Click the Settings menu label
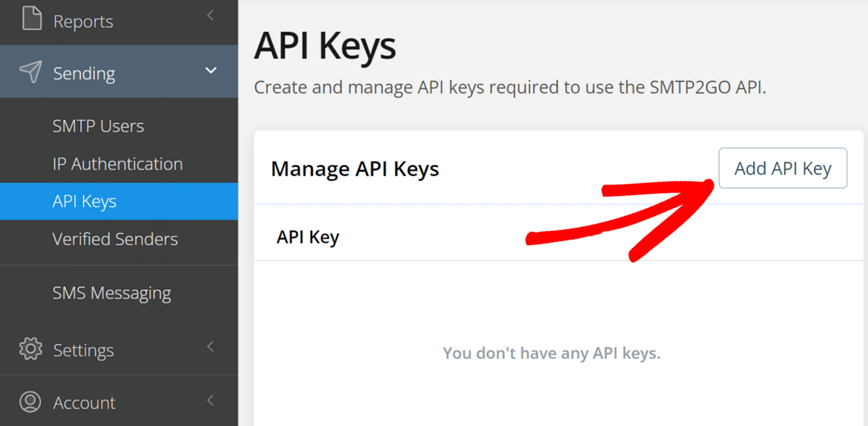Image resolution: width=868 pixels, height=426 pixels. pyautogui.click(x=84, y=350)
